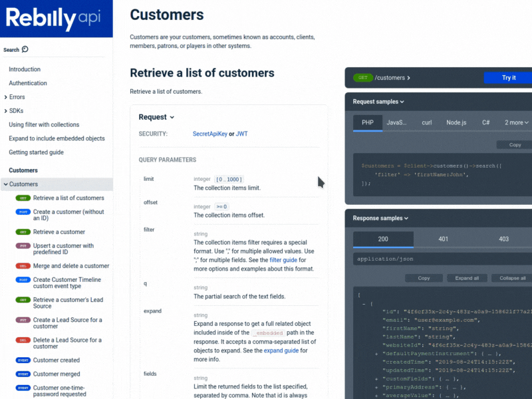Click PUT badge beside Create a Lead Source
The image size is (532, 399).
click(23, 320)
